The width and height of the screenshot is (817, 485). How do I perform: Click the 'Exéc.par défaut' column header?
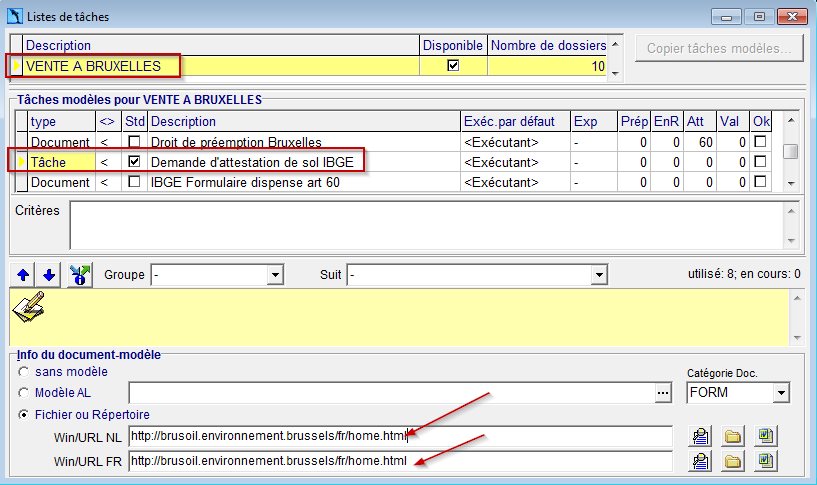point(515,121)
